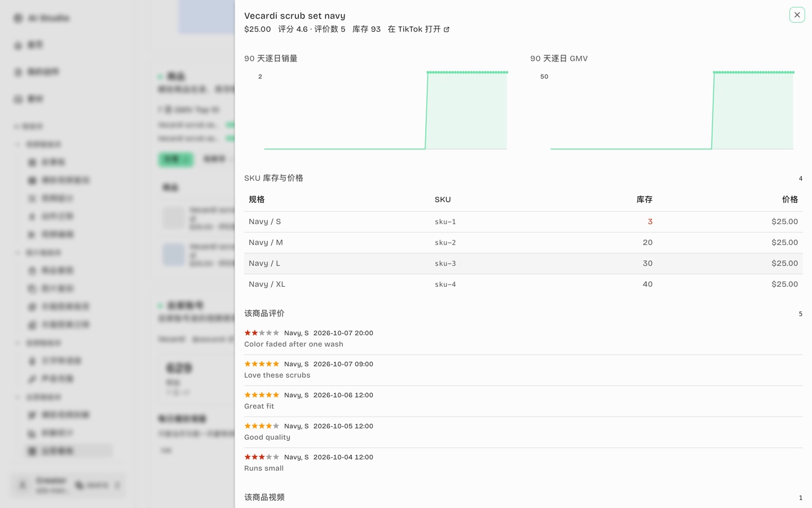Click the sku-3 identifier cell
Image resolution: width=812 pixels, height=508 pixels.
click(x=445, y=264)
